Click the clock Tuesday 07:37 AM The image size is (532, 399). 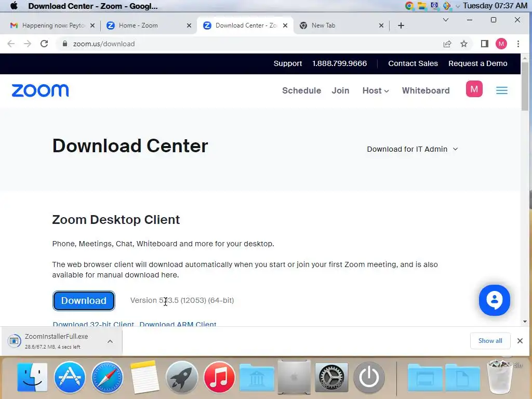(495, 6)
